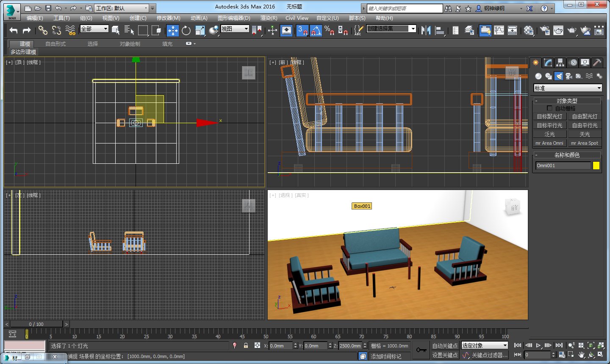Select the Cameras creation icon
610x364 pixels.
coord(568,76)
